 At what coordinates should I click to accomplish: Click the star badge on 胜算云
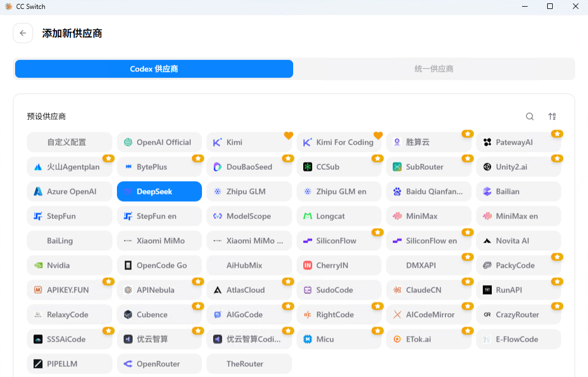tap(468, 134)
